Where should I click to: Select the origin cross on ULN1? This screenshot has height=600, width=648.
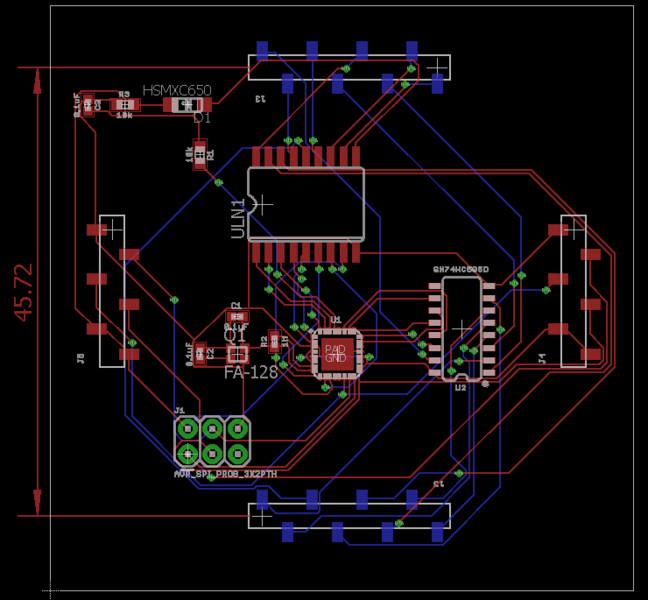pyautogui.click(x=264, y=204)
